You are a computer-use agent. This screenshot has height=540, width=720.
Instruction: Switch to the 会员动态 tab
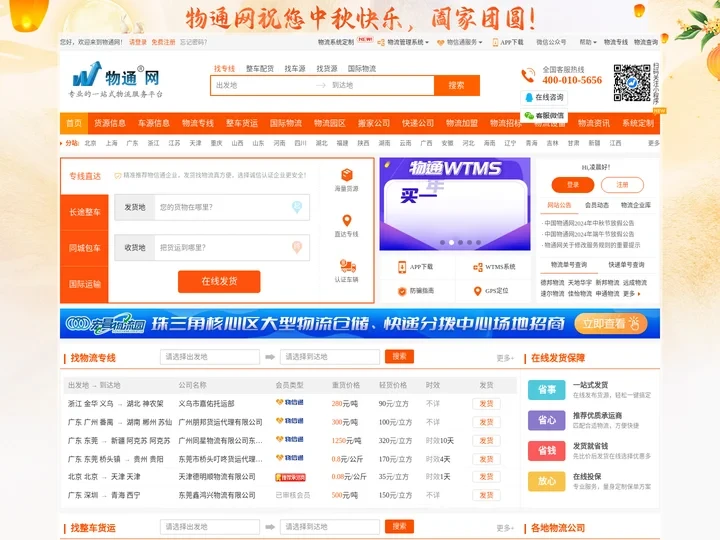coord(596,205)
